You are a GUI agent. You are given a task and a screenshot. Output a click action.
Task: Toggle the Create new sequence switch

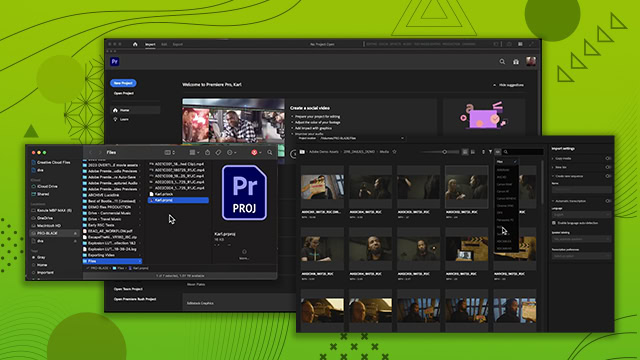click(608, 176)
